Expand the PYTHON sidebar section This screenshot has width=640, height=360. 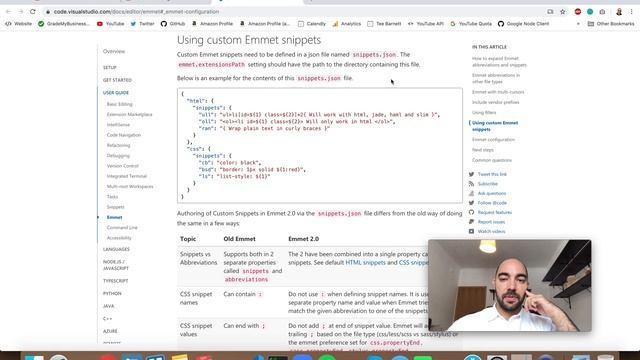click(x=112, y=293)
